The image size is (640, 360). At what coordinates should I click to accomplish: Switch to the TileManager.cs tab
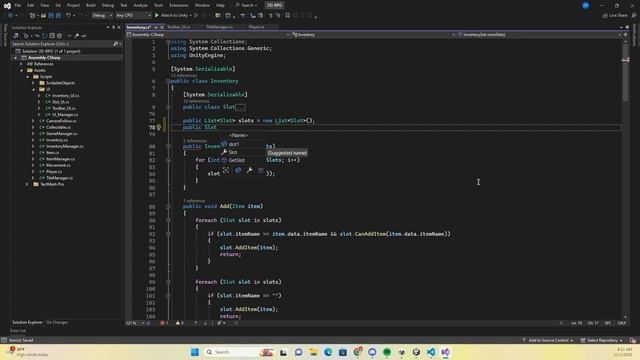tap(219, 27)
